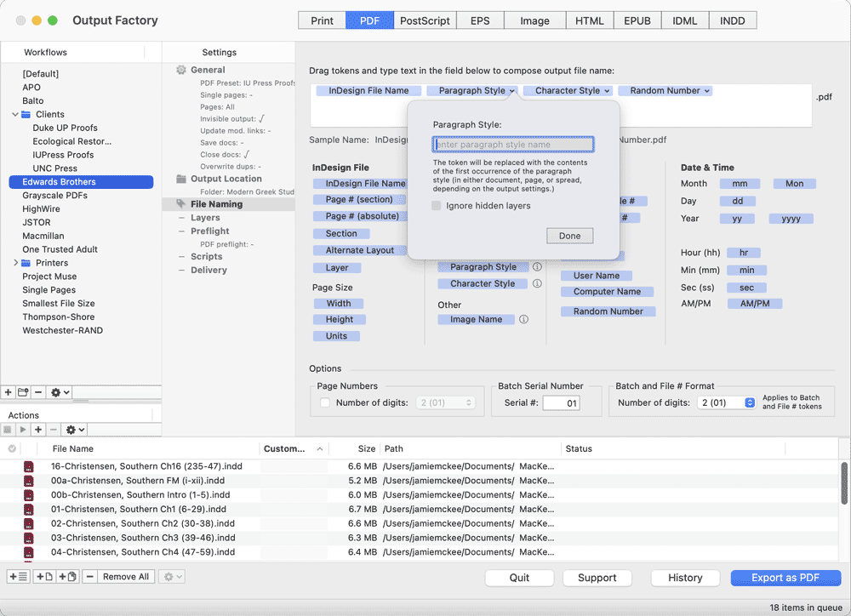The image size is (851, 616).
Task: Run the selected action with play icon
Action: pos(23,430)
